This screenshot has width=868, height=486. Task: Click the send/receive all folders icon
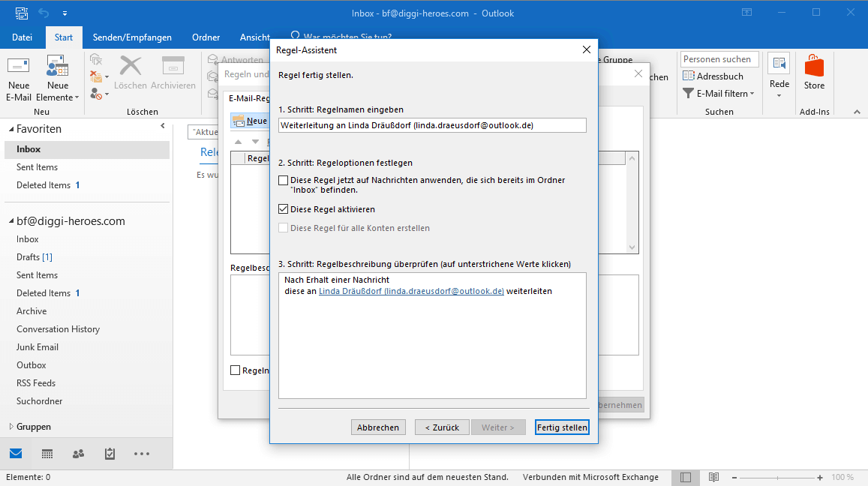(x=22, y=13)
